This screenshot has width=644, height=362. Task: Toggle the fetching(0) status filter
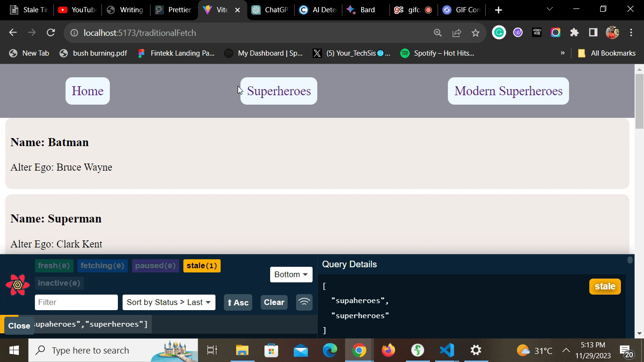click(x=102, y=266)
